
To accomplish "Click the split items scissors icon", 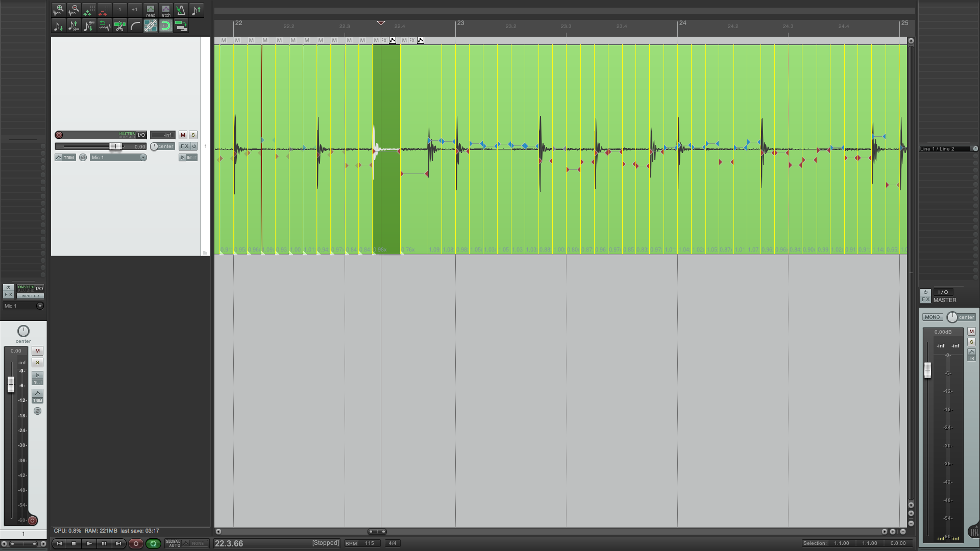I will click(x=120, y=26).
